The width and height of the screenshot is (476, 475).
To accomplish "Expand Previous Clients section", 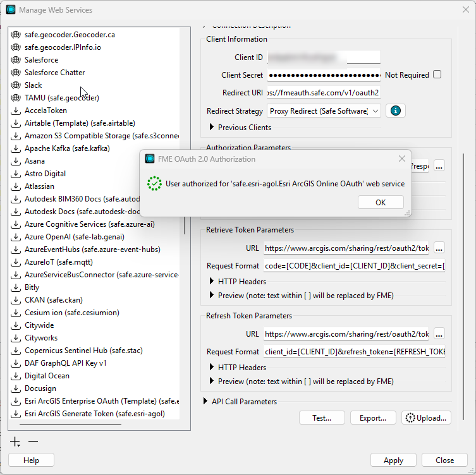I will click(212, 127).
